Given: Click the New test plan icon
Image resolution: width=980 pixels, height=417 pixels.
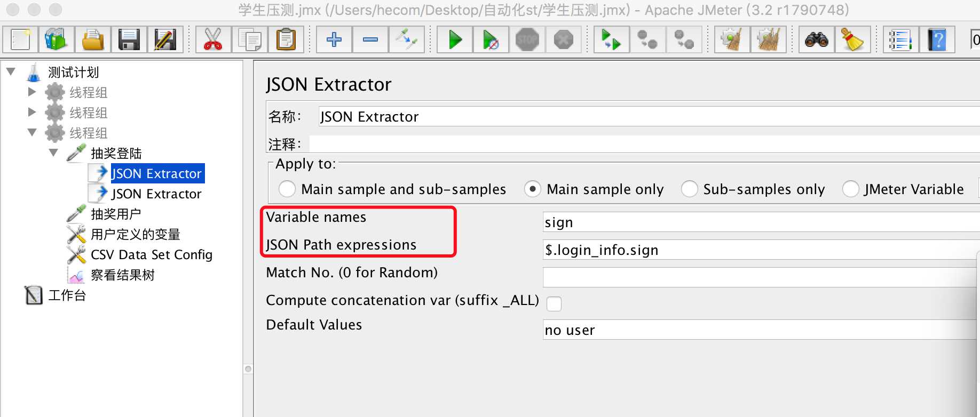Looking at the screenshot, I should [21, 39].
